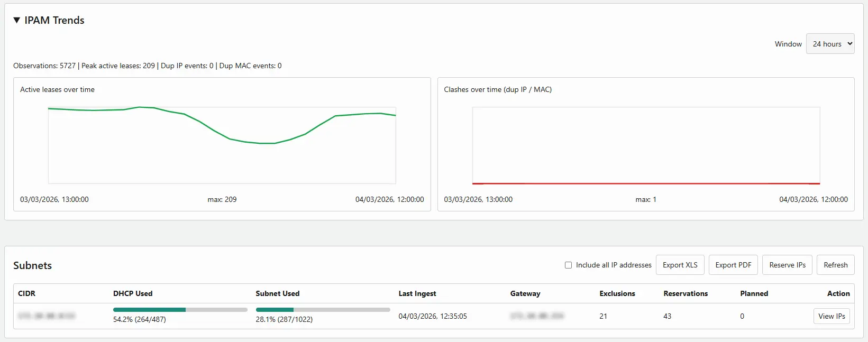868x342 pixels.
Task: Click the Export XLS button
Action: (680, 265)
